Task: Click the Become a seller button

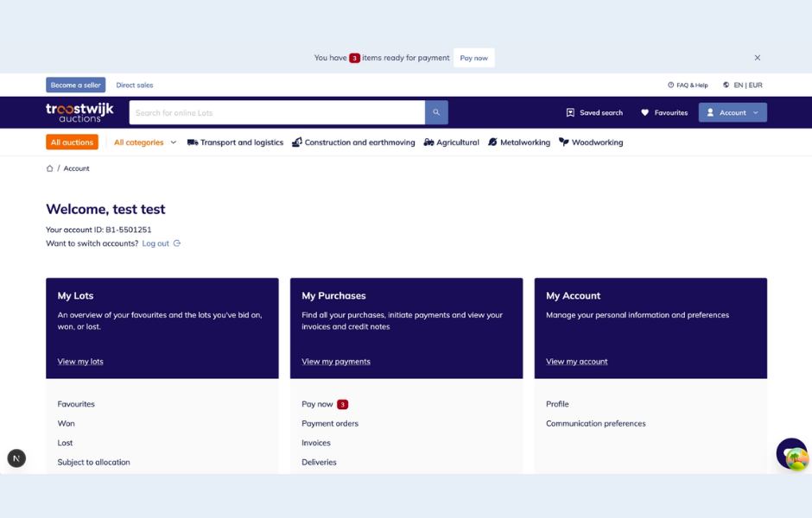Action: (75, 85)
